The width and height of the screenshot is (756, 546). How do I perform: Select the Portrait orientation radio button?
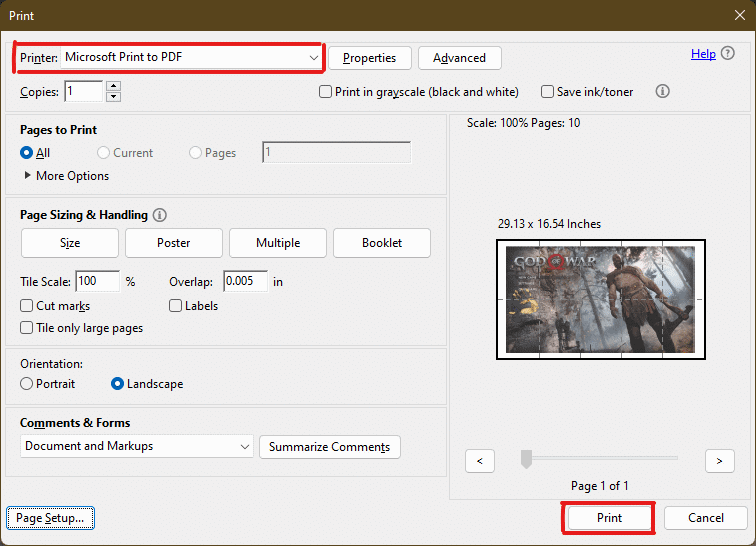27,384
